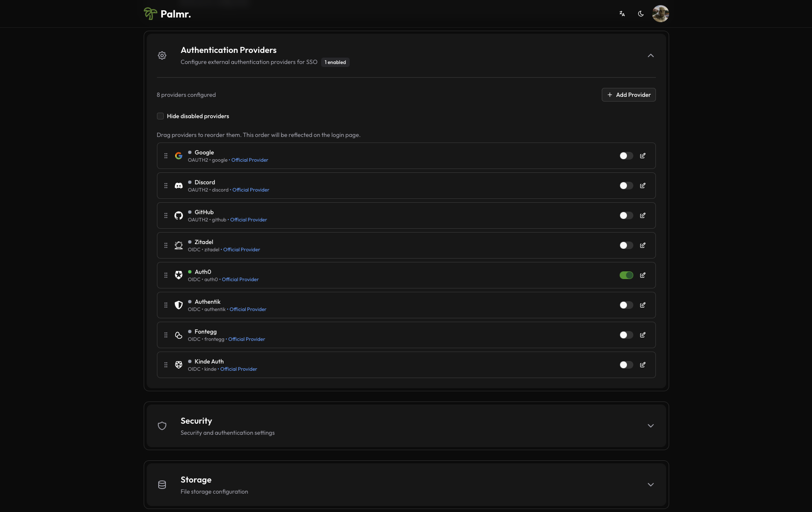Click the Zitadel provider logo
The image size is (812, 512).
pyautogui.click(x=179, y=245)
